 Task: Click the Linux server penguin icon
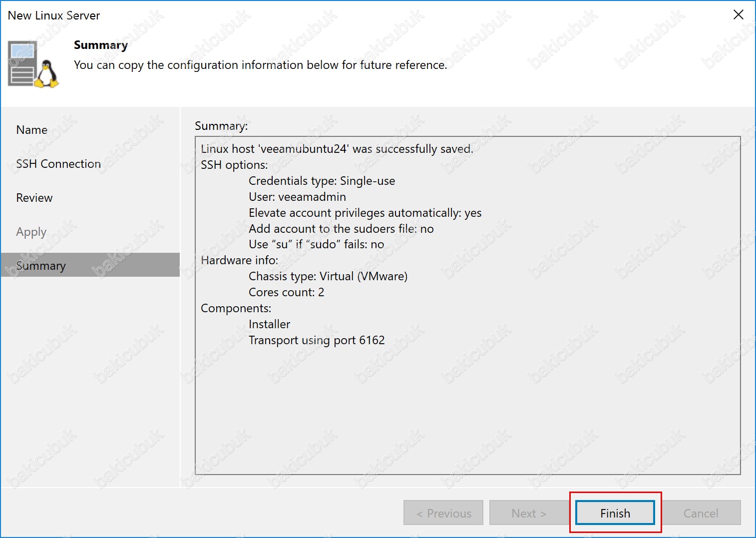coord(33,65)
